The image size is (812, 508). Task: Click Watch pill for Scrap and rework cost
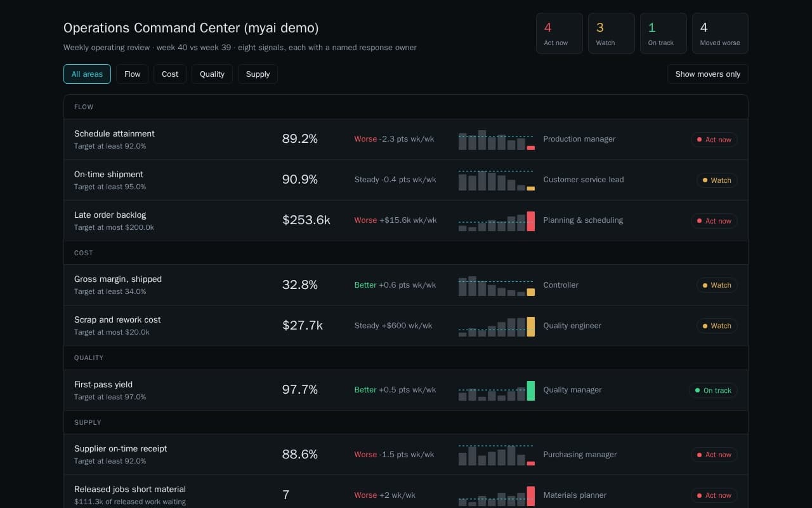pos(717,326)
